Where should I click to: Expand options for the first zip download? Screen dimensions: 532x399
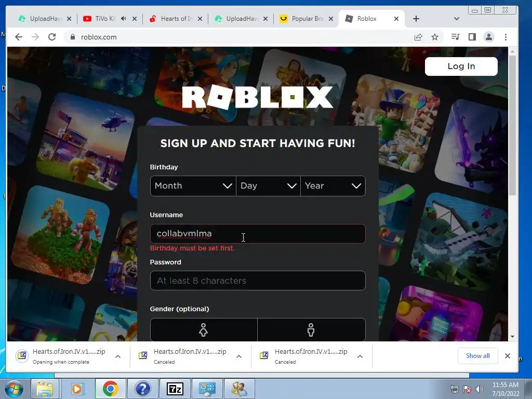118,356
